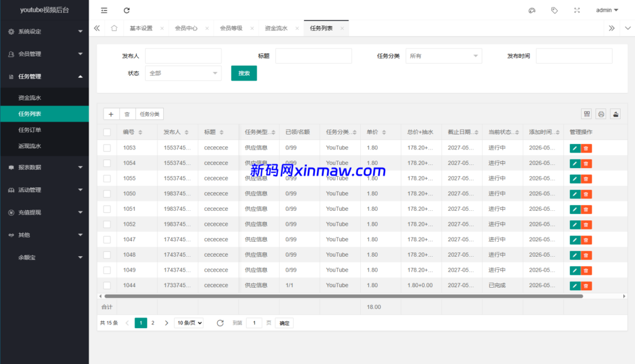
Task: Check the row for task 1049
Action: (x=107, y=270)
